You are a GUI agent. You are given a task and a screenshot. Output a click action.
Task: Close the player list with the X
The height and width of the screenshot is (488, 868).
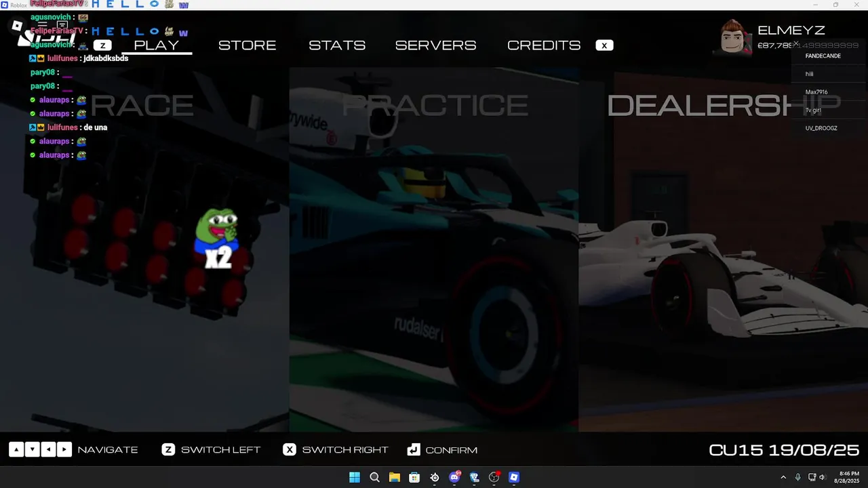click(796, 44)
